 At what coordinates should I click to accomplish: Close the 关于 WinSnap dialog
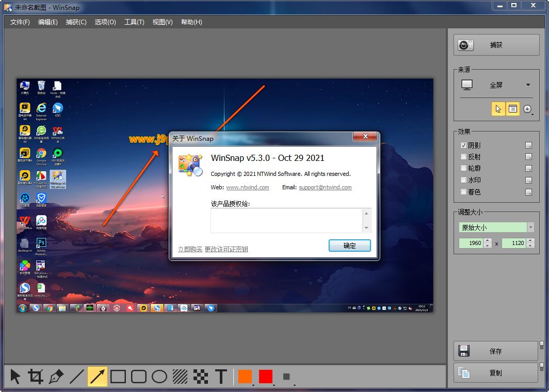click(365, 137)
